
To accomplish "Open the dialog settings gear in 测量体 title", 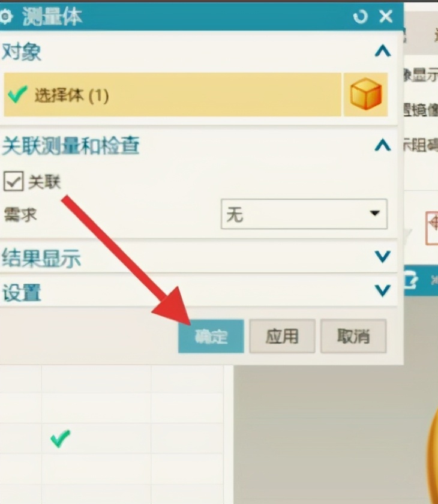I will click(5, 16).
